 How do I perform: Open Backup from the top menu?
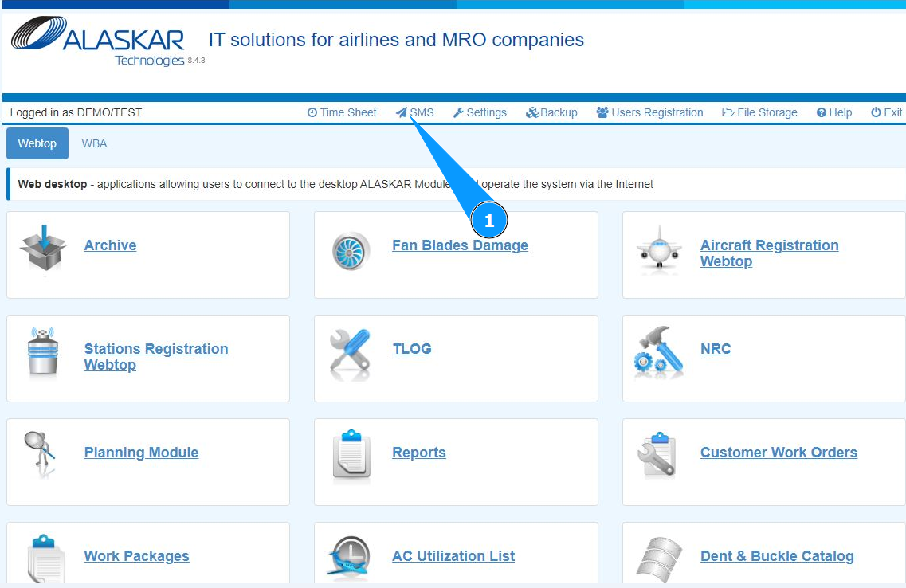(x=551, y=112)
